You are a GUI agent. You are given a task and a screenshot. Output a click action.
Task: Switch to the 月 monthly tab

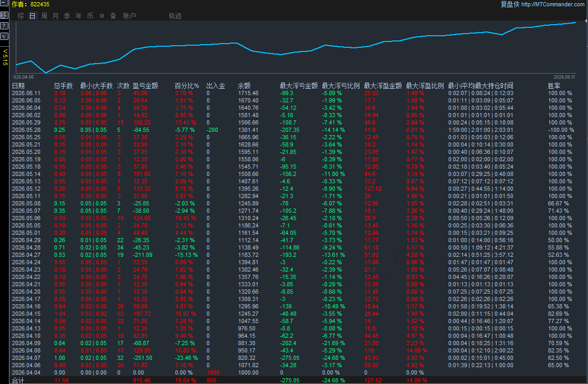click(x=56, y=16)
